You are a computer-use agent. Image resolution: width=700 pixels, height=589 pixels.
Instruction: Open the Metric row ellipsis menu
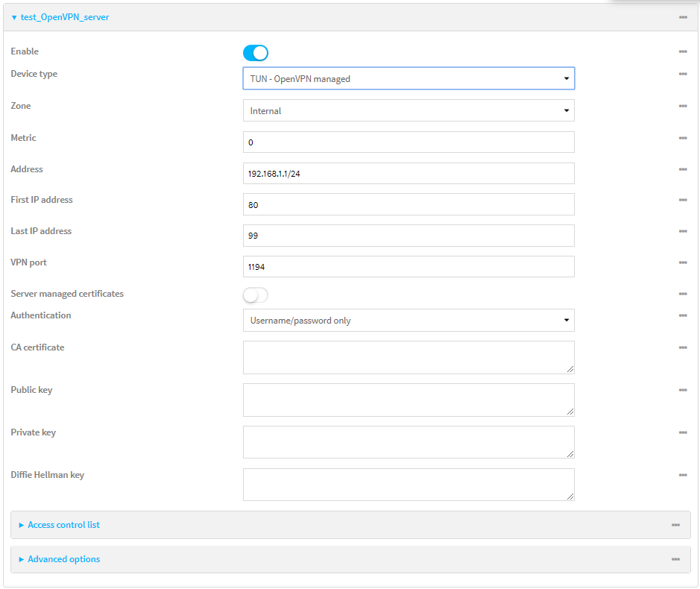682,138
